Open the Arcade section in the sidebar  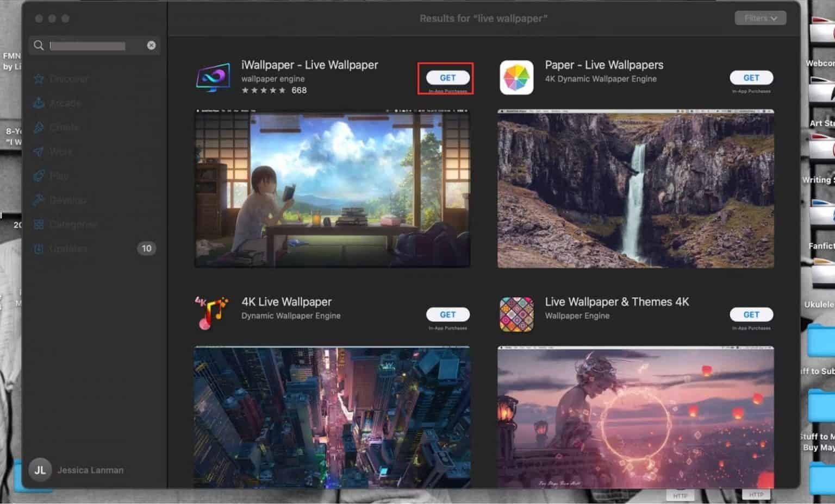coord(65,103)
